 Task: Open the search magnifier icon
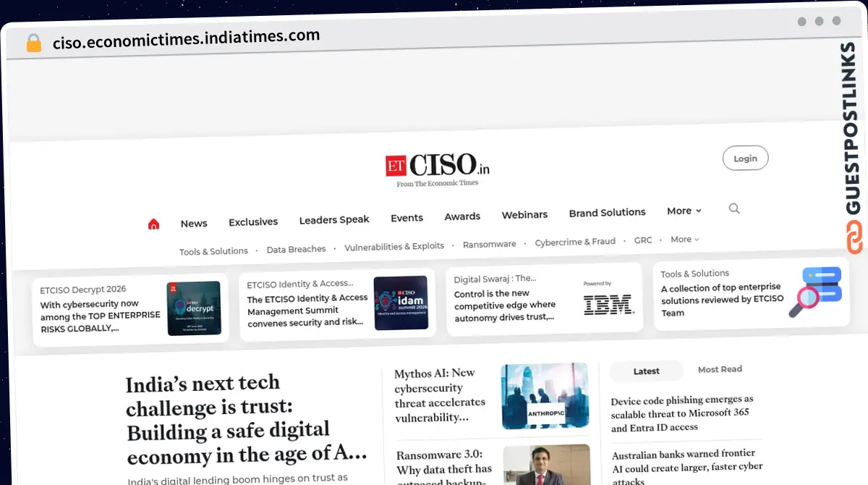click(734, 208)
